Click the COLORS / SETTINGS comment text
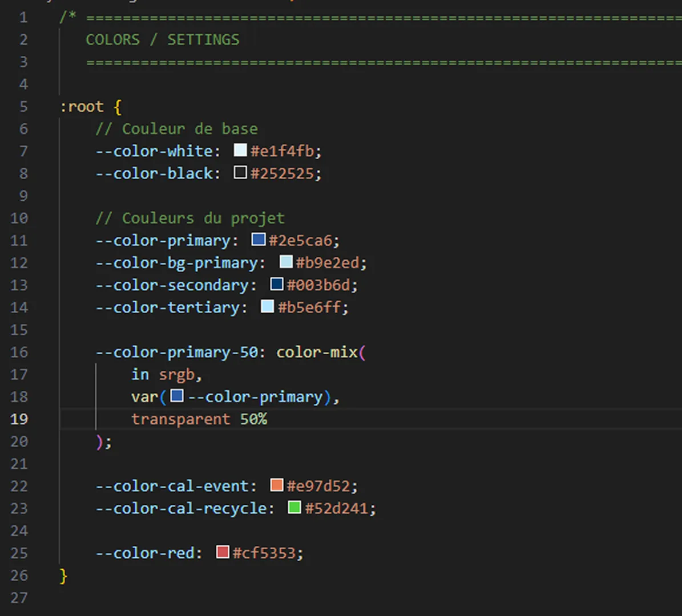 162,39
